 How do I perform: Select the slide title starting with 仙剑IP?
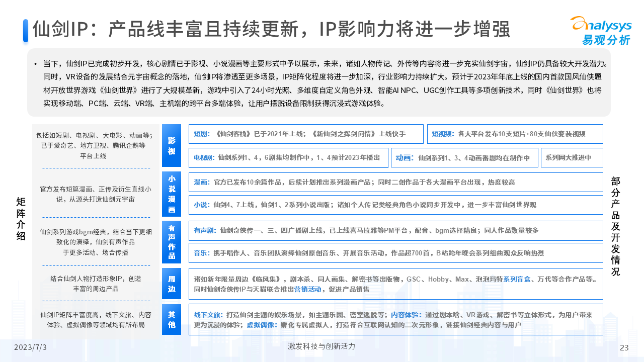pyautogui.click(x=272, y=30)
